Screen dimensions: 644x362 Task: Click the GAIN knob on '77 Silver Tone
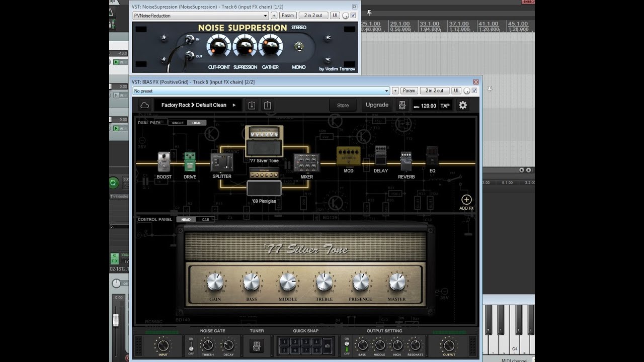[x=215, y=282]
